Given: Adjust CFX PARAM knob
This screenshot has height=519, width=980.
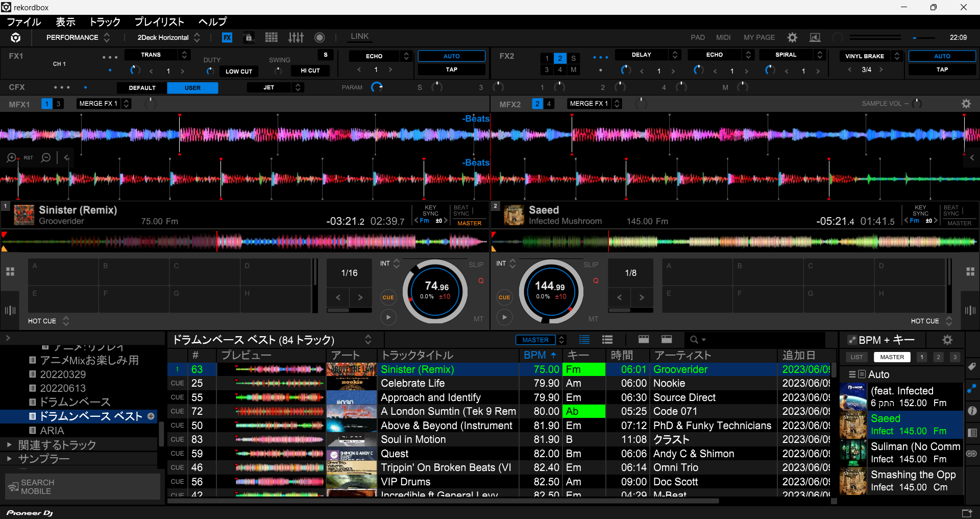Looking at the screenshot, I should (377, 87).
